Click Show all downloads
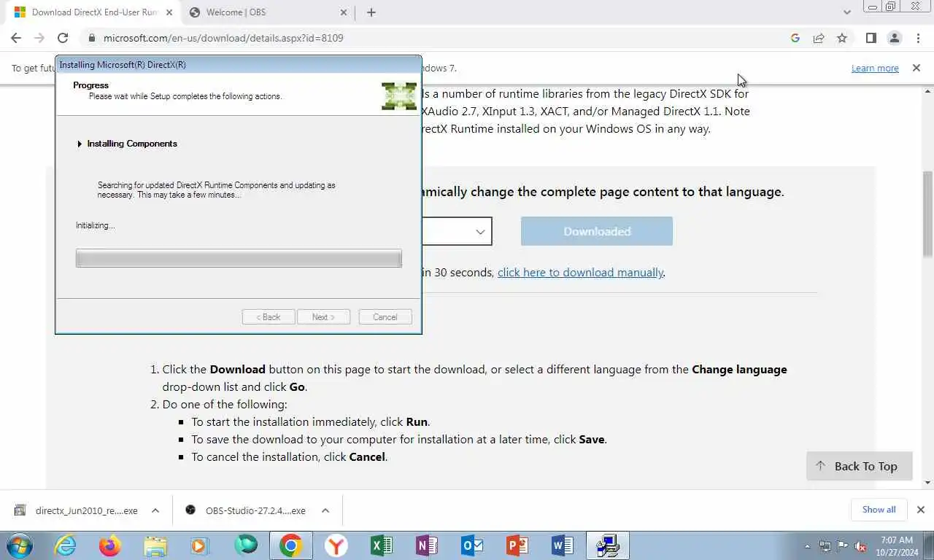934x560 pixels. (879, 510)
